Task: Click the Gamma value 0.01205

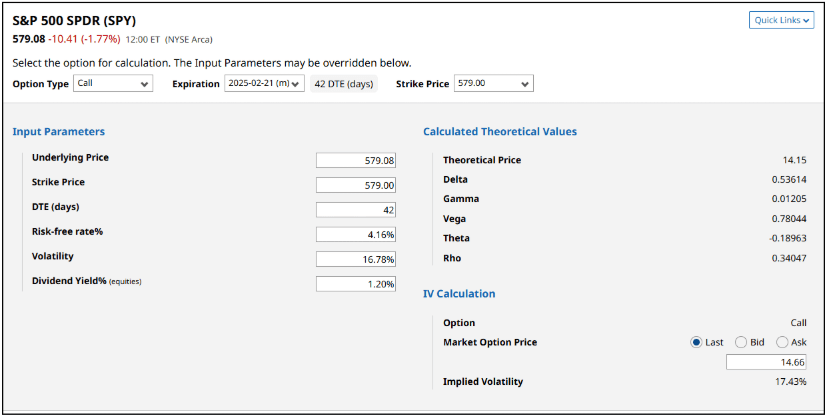Action: click(x=789, y=199)
